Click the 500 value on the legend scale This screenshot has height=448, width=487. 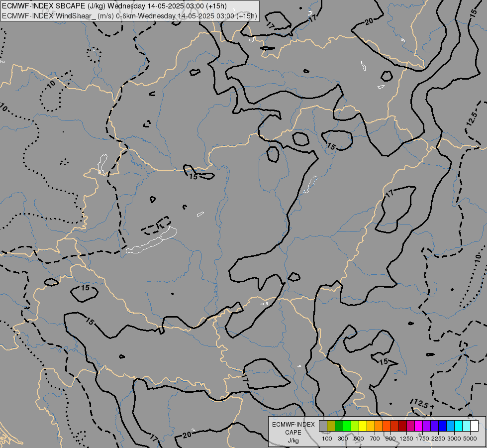(x=359, y=439)
